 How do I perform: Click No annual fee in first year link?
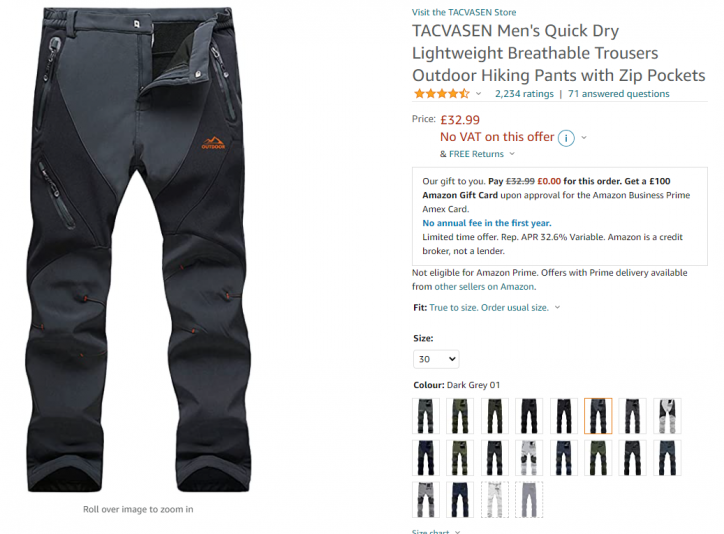[x=487, y=223]
